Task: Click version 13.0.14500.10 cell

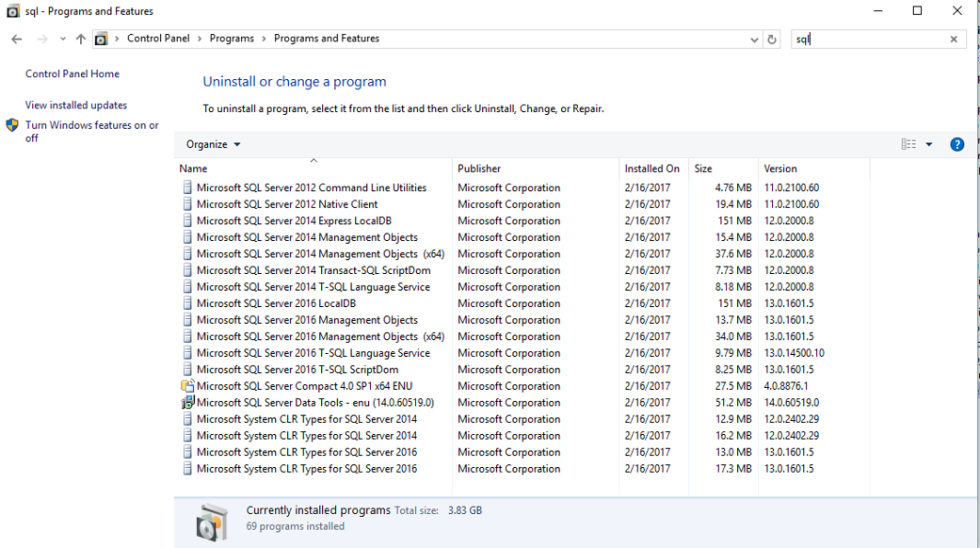Action: click(794, 353)
